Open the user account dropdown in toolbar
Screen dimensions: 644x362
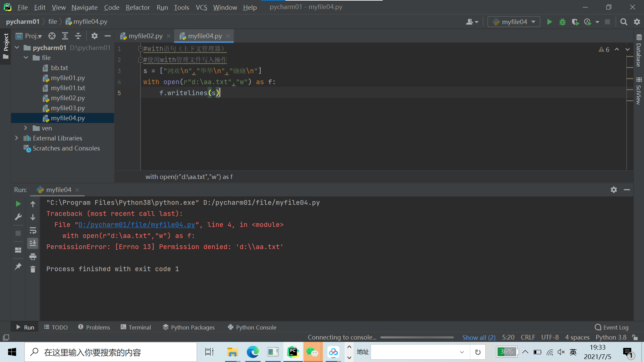472,22
